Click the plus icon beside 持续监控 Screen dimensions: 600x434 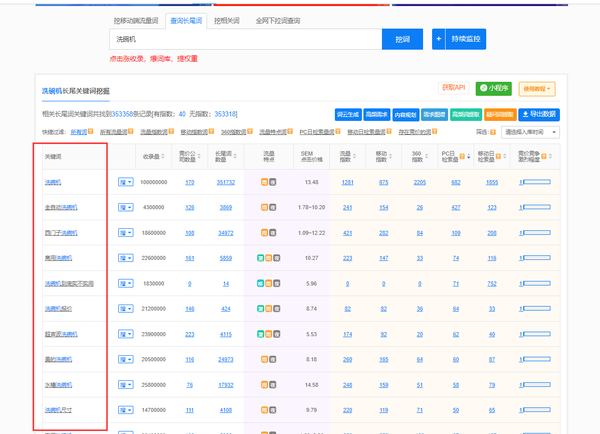(x=439, y=39)
